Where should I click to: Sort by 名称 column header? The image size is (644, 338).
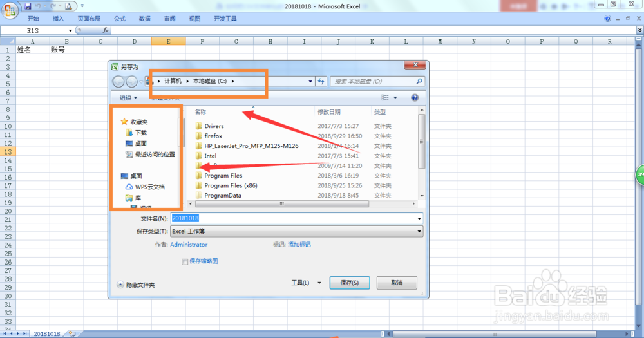[200, 112]
